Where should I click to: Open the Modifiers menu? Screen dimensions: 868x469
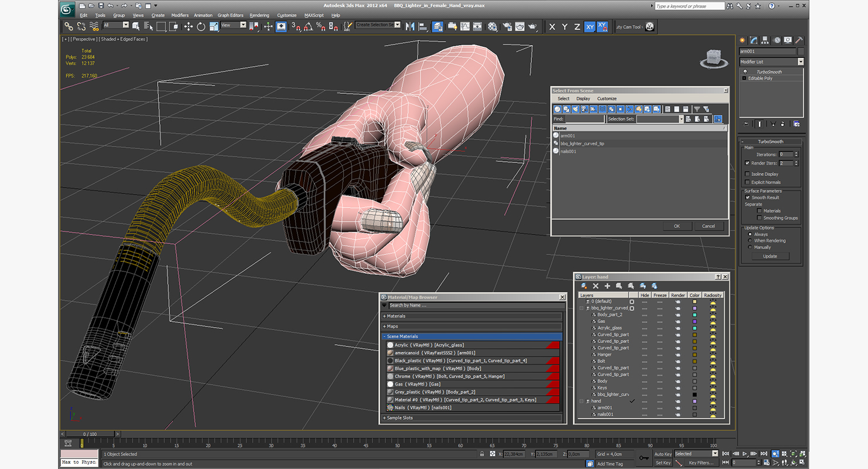[179, 15]
